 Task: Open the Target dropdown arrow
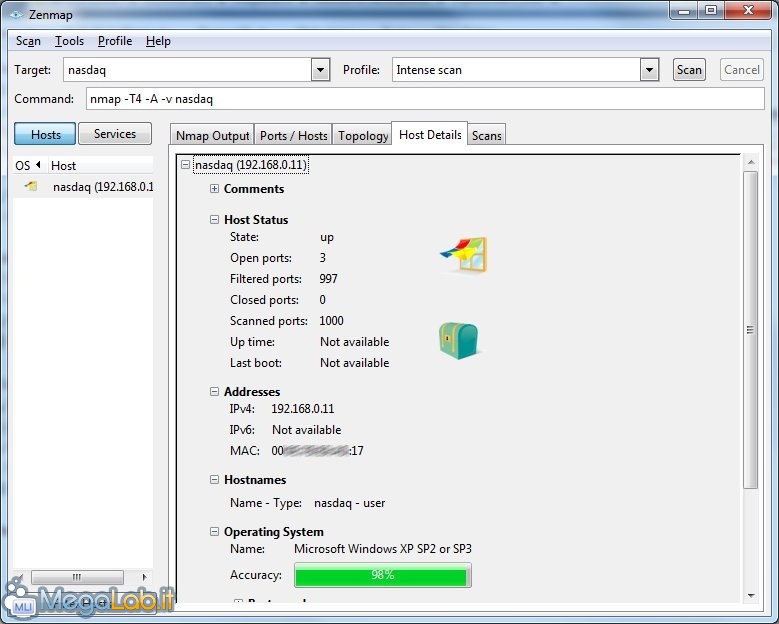(321, 70)
